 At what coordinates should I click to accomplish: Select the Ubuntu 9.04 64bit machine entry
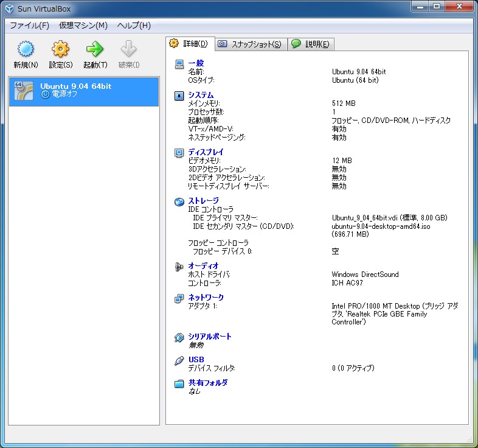click(84, 91)
